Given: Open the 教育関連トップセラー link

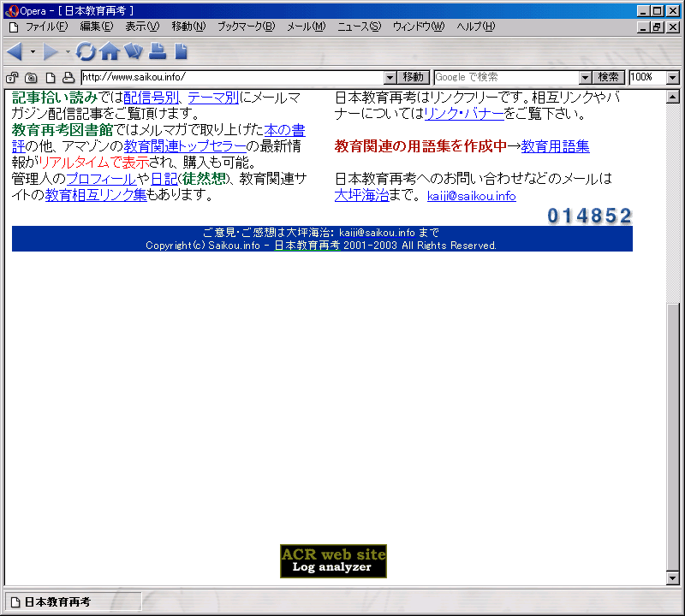Looking at the screenshot, I should point(185,146).
